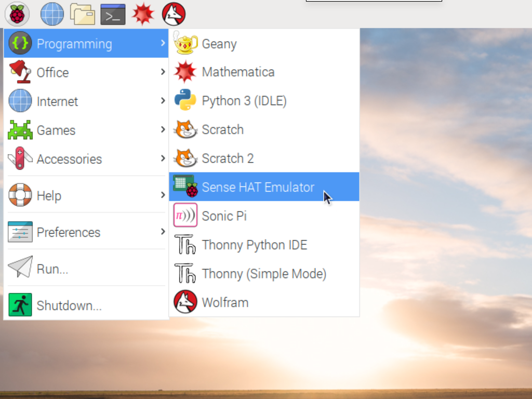Viewport: 532px width, 399px height.
Task: Open the Internet menu category
Action: point(86,101)
